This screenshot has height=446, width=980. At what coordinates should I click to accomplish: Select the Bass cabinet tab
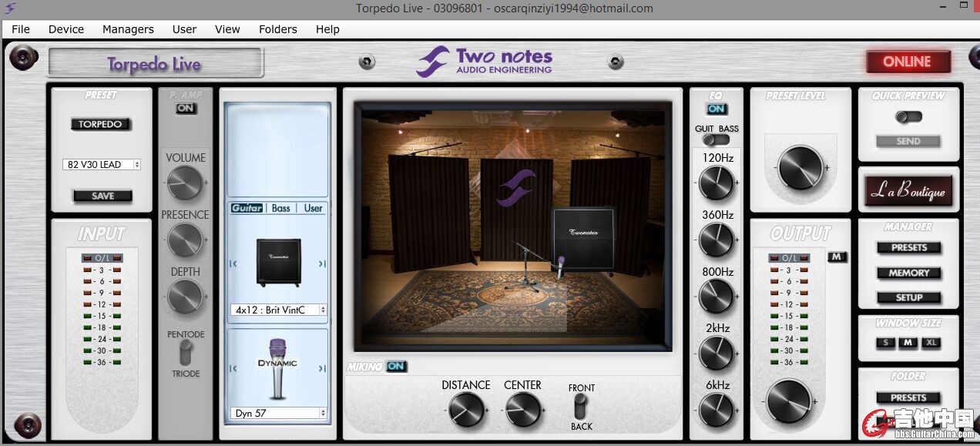pos(281,208)
